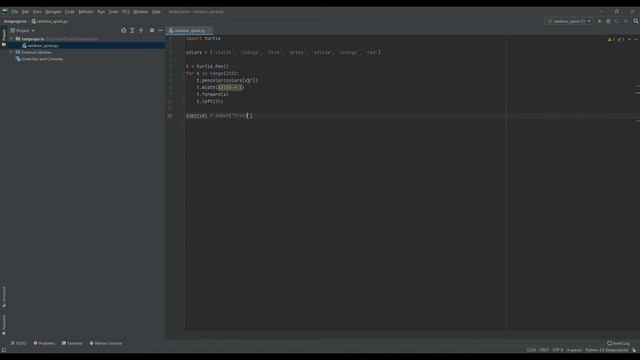Viewport: 640px width, 360px height.
Task: Click the t.left line
Action: click(x=210, y=101)
